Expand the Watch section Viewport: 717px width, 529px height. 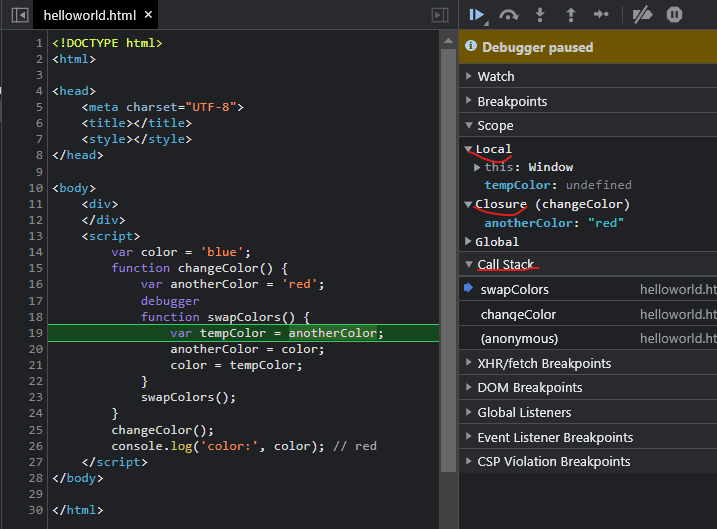pos(496,76)
